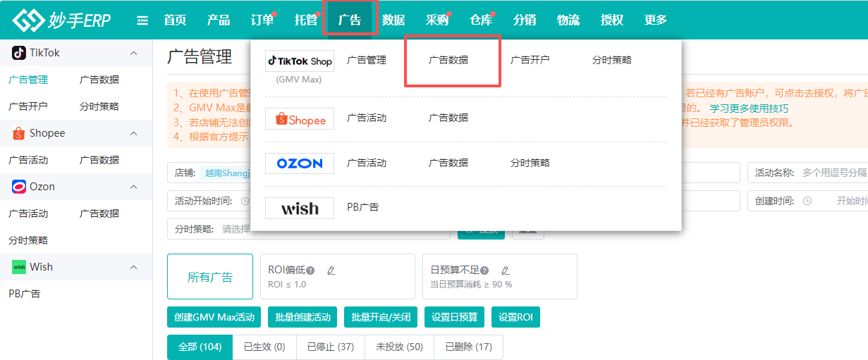
Task: Click the Shopee bag icon in sidebar
Action: point(19,133)
